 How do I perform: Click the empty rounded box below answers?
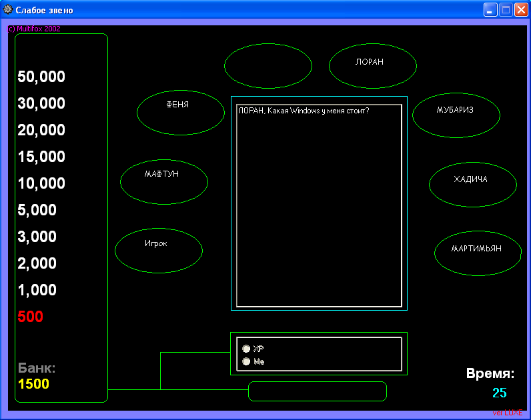[318, 391]
